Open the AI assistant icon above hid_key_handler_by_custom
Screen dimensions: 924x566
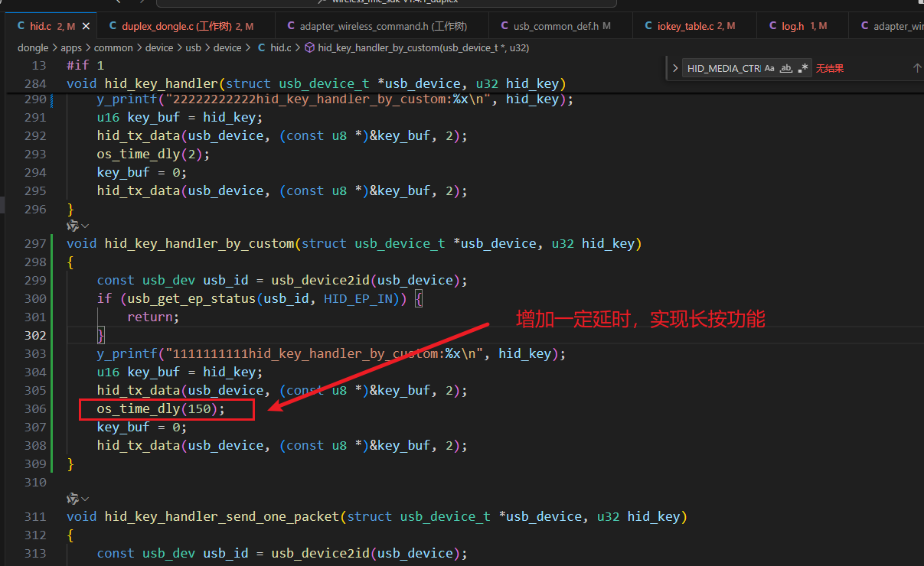point(72,226)
